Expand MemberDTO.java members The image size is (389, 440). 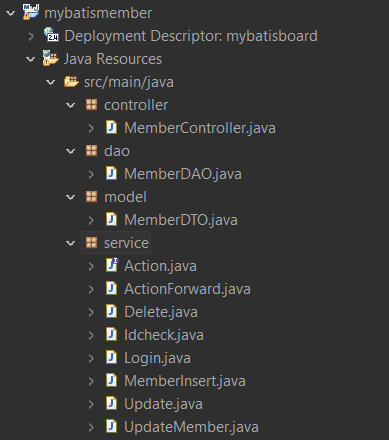[x=91, y=220]
